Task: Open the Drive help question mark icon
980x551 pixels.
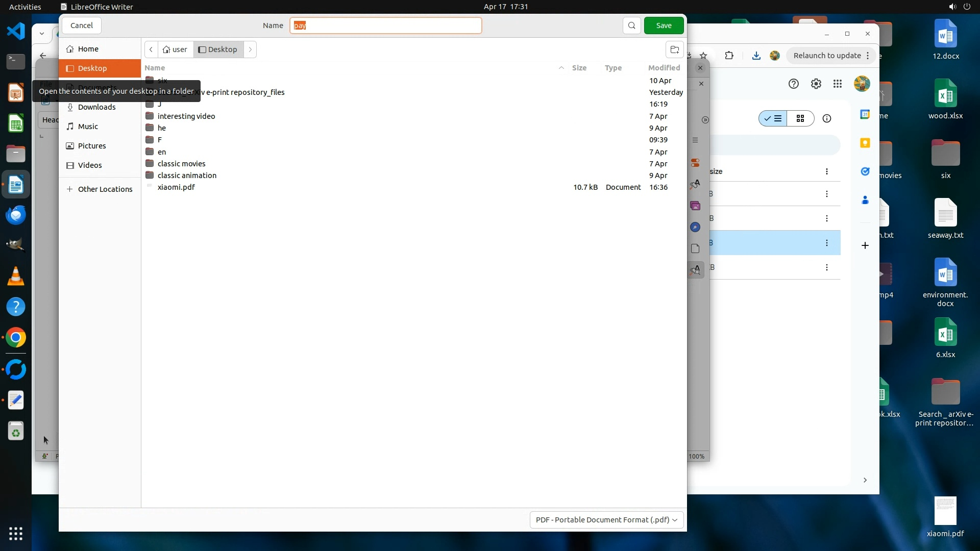Action: 793,84
